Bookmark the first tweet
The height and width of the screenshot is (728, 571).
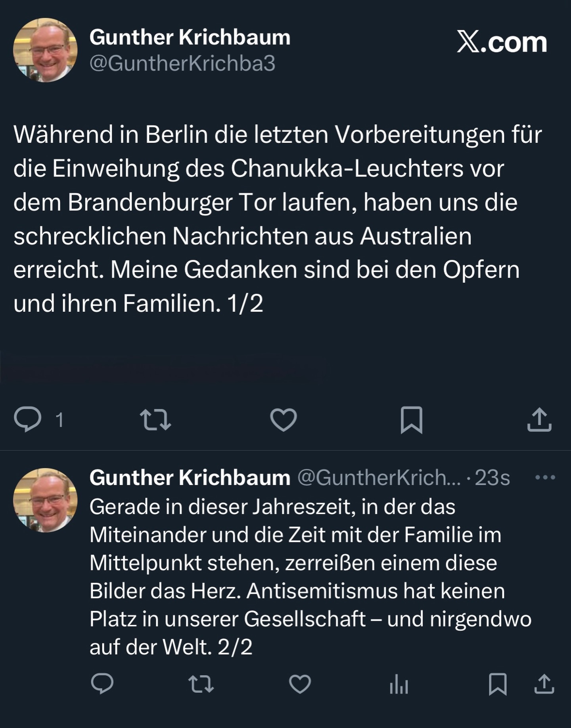[411, 420]
